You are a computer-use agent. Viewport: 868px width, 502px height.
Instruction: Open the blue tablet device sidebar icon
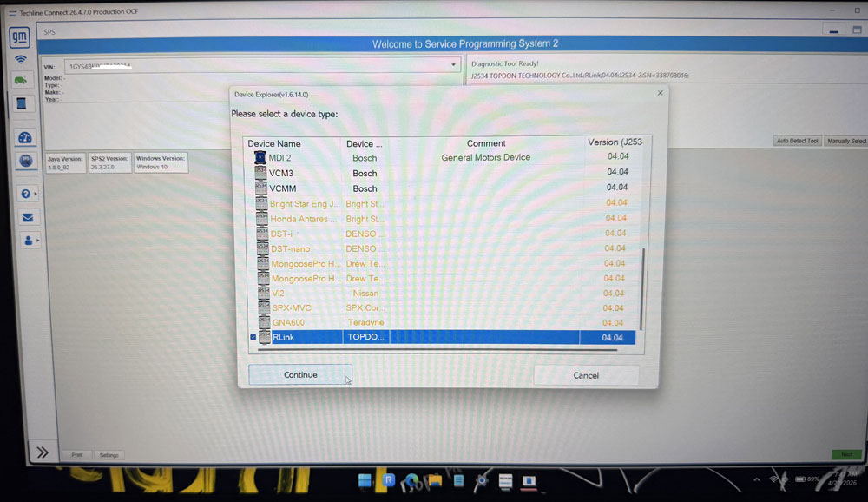tap(22, 103)
